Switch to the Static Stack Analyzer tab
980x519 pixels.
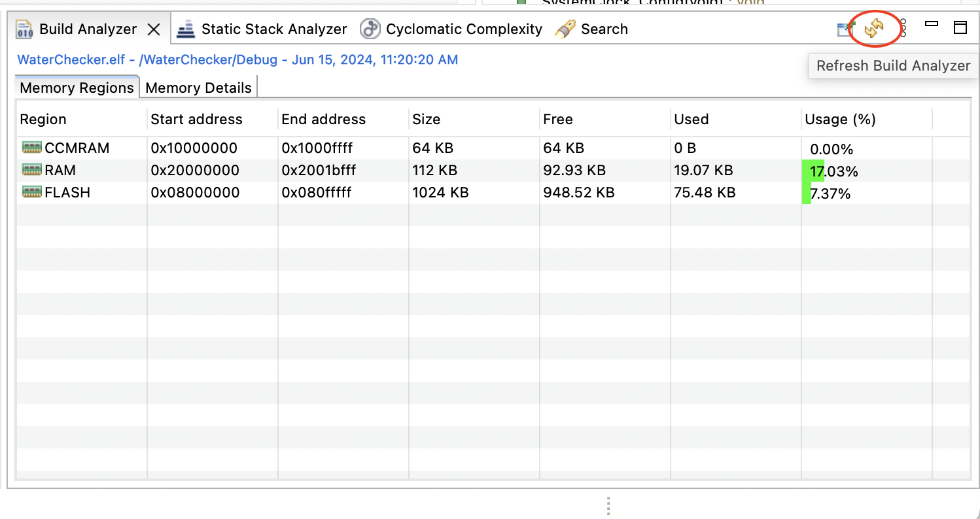tap(262, 29)
